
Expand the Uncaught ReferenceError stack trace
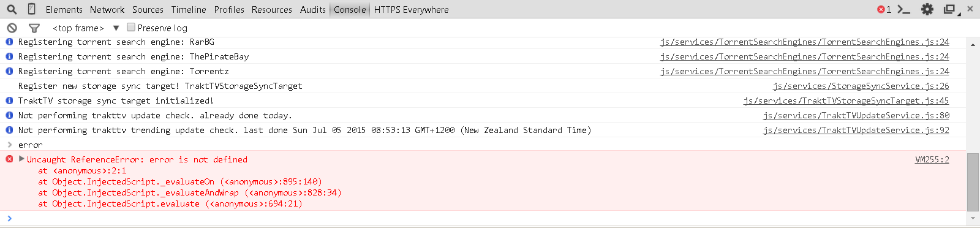(x=22, y=159)
